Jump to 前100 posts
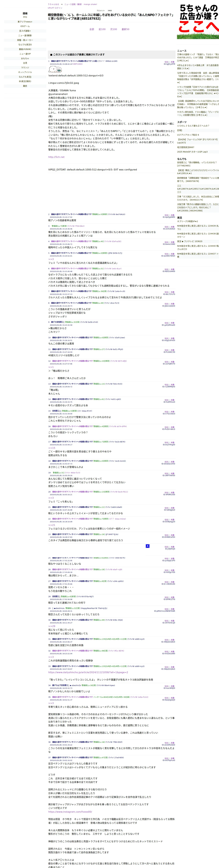Screen dimensions: 219x868 click(x=102, y=29)
